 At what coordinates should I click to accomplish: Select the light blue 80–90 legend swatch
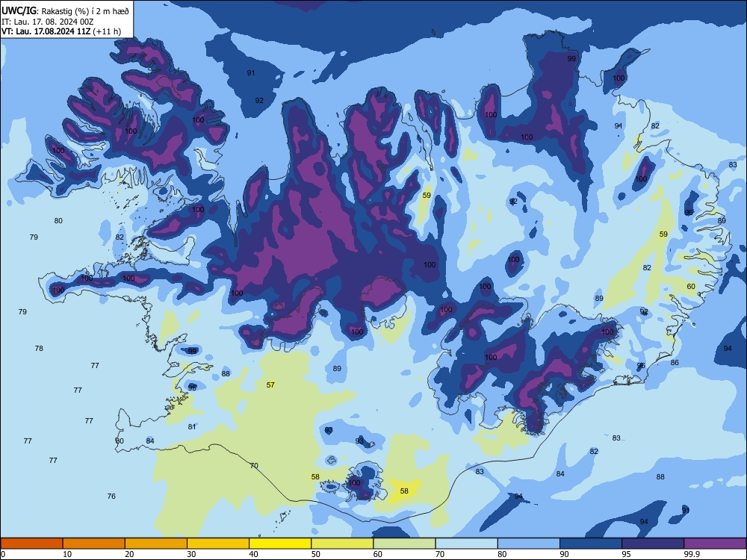[x=529, y=544]
